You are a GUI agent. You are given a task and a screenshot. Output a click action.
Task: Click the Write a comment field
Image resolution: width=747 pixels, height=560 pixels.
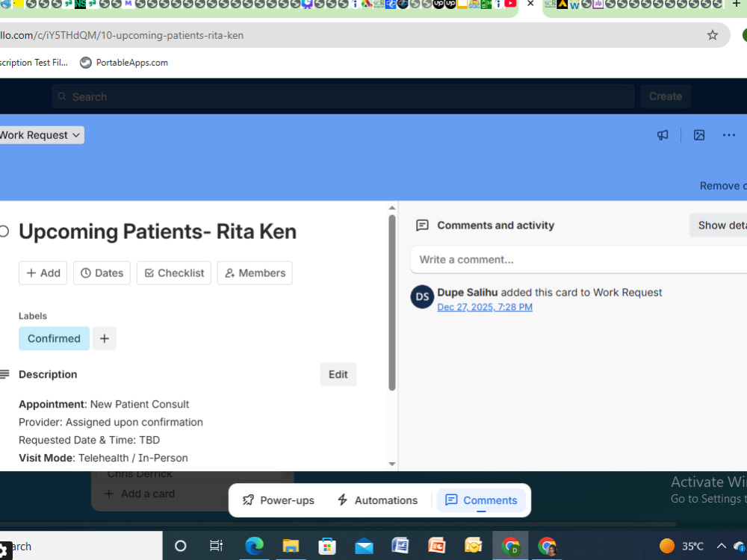[x=579, y=260]
